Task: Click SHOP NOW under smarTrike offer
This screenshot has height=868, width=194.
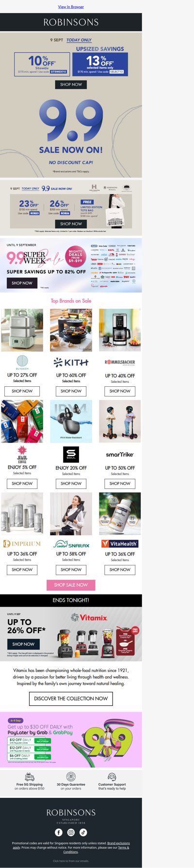Action: (120, 484)
